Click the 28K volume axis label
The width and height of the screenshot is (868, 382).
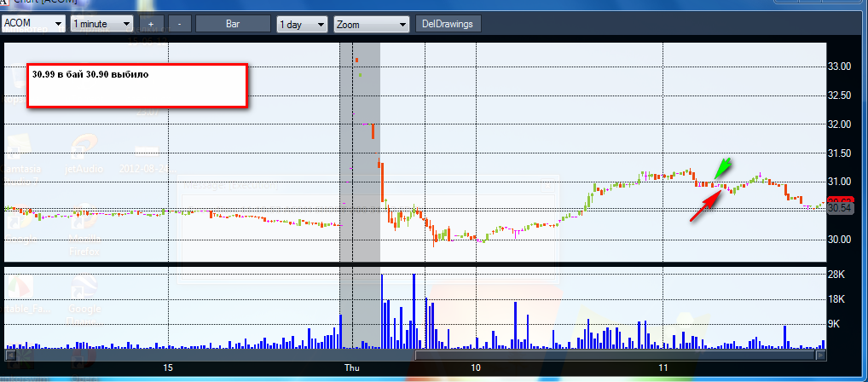tap(837, 275)
